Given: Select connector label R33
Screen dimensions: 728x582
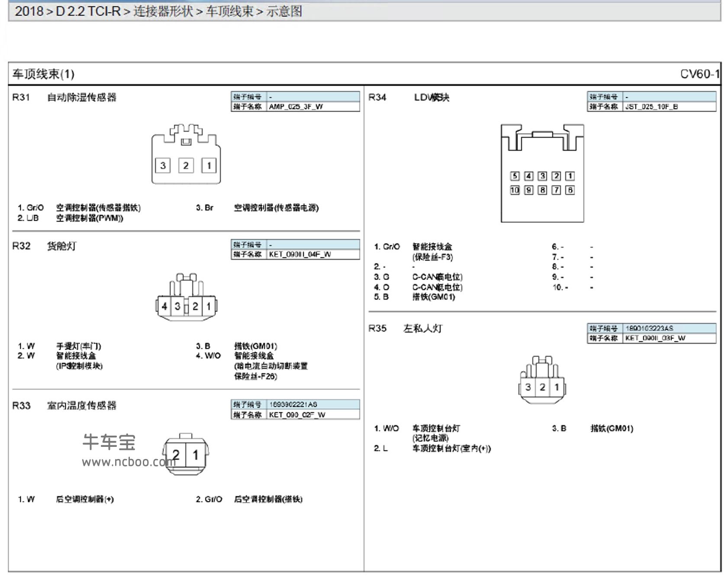Looking at the screenshot, I should point(21,406).
